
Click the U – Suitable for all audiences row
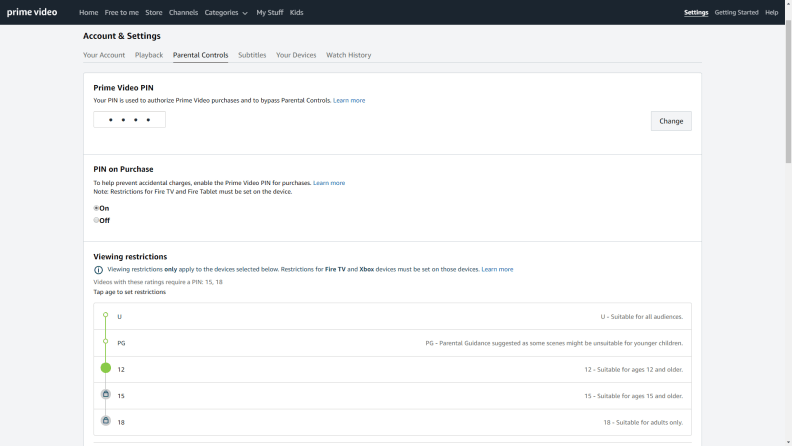[x=392, y=317]
